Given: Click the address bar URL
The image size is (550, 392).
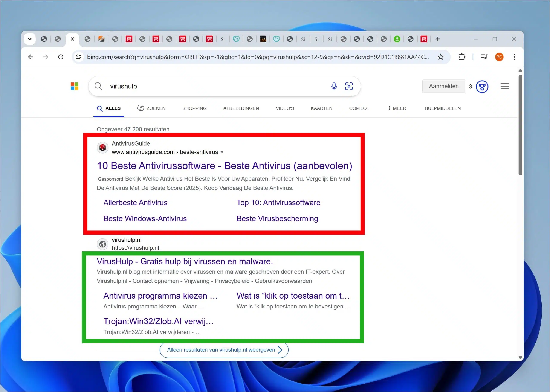Looking at the screenshot, I should (x=258, y=57).
